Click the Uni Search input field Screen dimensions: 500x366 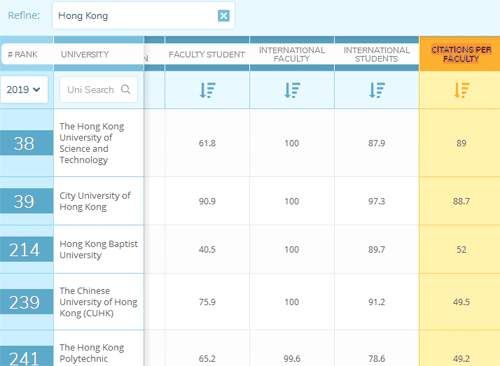pyautogui.click(x=98, y=89)
